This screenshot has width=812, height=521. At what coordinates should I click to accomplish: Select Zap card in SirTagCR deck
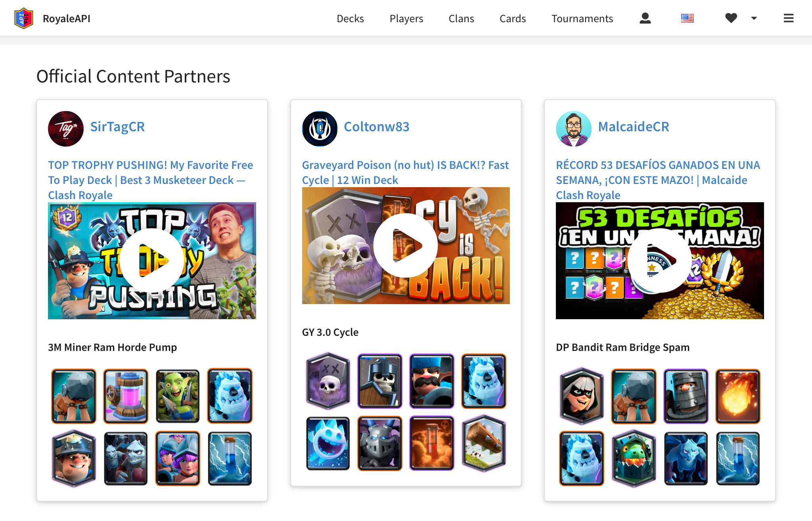tap(230, 459)
